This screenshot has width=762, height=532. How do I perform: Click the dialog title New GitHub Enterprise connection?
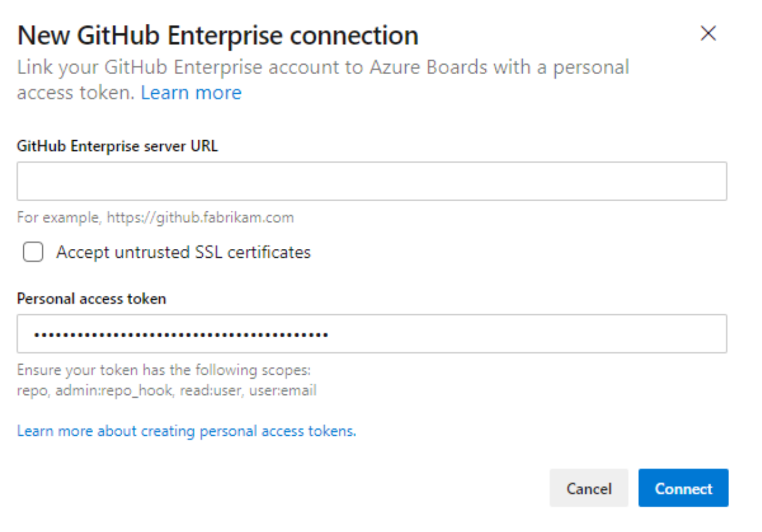pyautogui.click(x=217, y=34)
